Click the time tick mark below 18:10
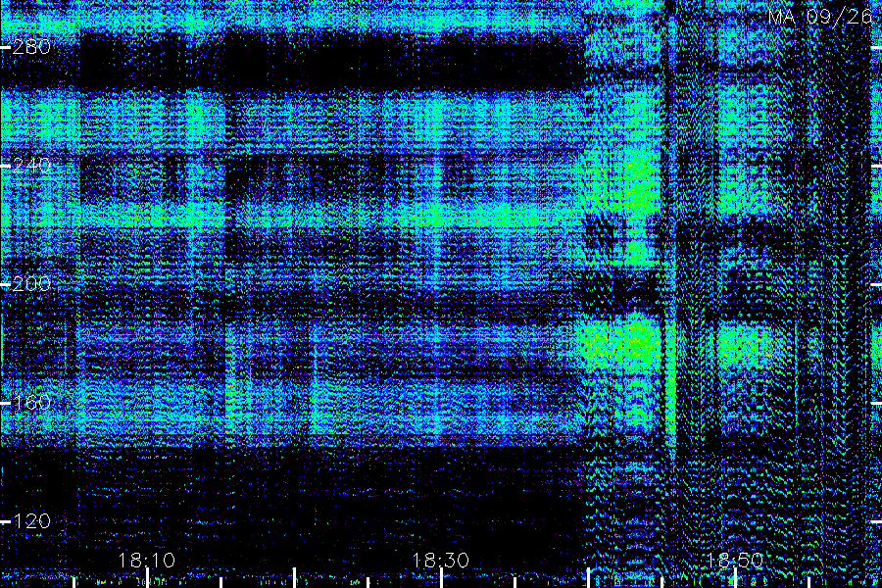This screenshot has width=882, height=588. point(147,578)
